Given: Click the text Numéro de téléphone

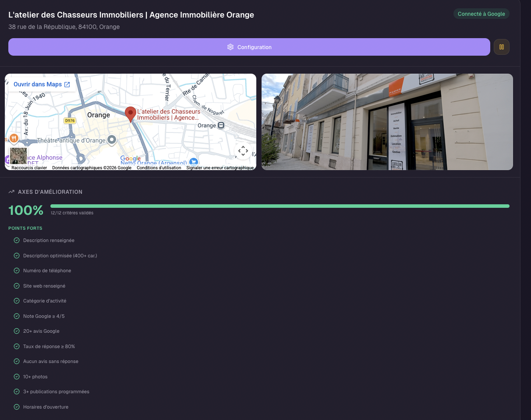Looking at the screenshot, I should click(47, 271).
